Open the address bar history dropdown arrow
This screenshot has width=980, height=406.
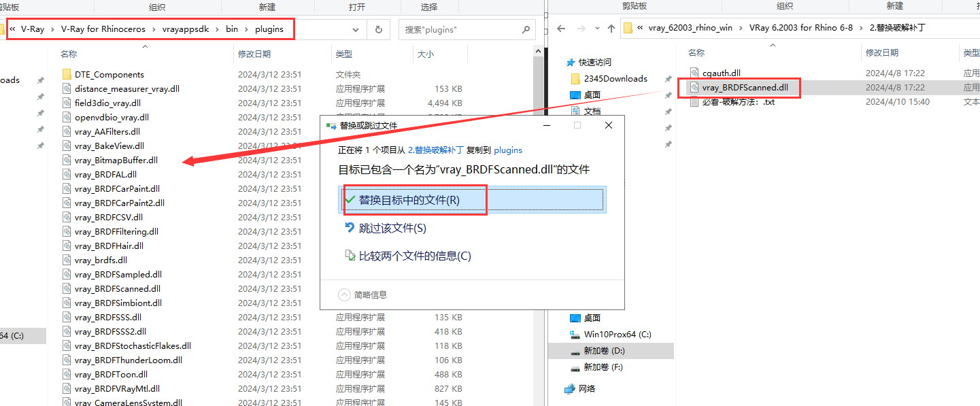(356, 30)
